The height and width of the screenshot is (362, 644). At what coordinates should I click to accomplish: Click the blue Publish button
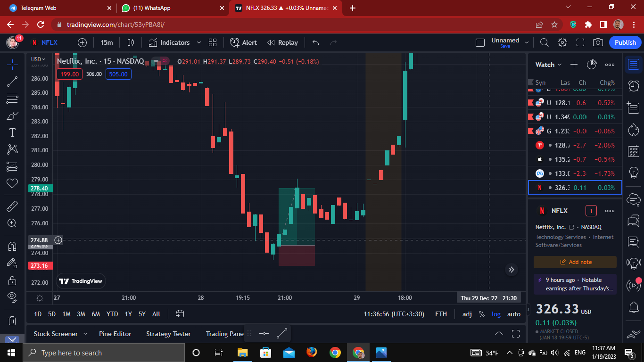625,42
